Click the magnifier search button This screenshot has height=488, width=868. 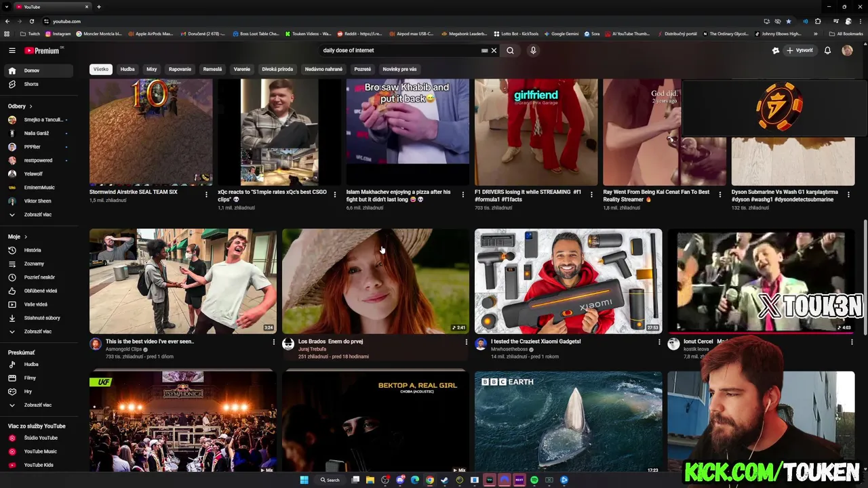click(x=510, y=50)
